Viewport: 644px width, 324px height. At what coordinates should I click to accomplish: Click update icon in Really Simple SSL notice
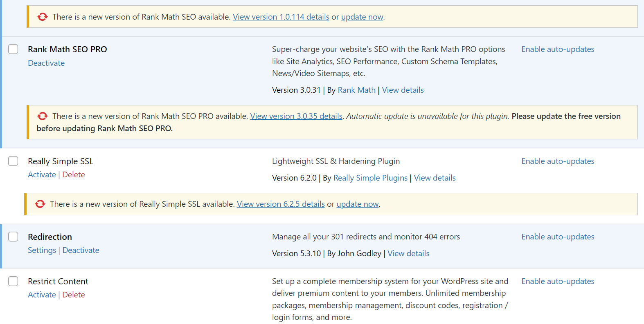(40, 204)
